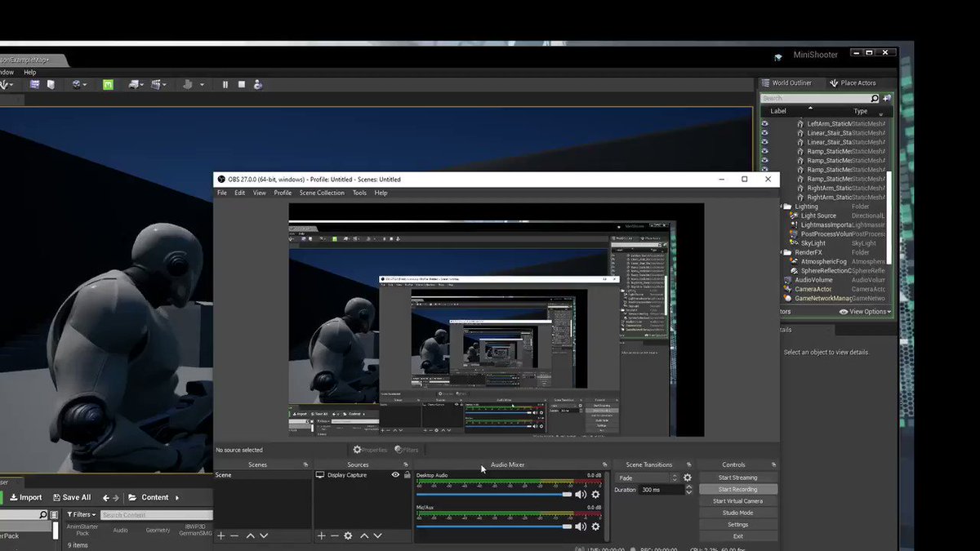
Task: Open Audio Mixer advanced settings gear for Desktop Audio
Action: tap(595, 493)
